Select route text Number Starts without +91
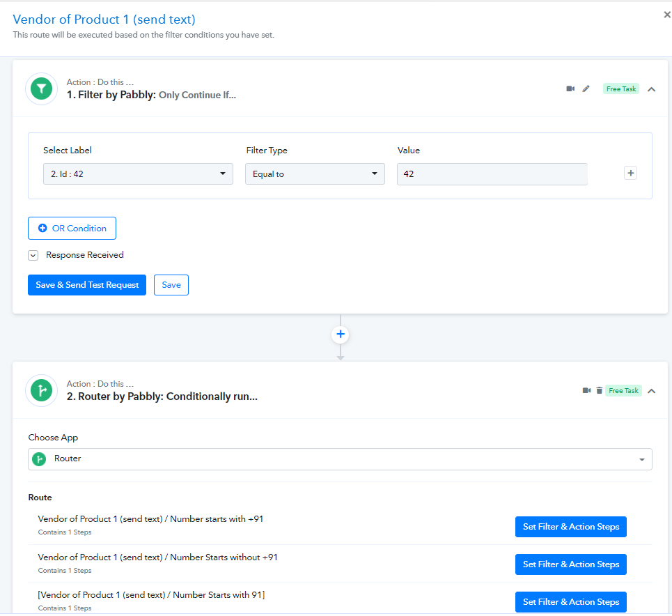The image size is (672, 616). 157,557
